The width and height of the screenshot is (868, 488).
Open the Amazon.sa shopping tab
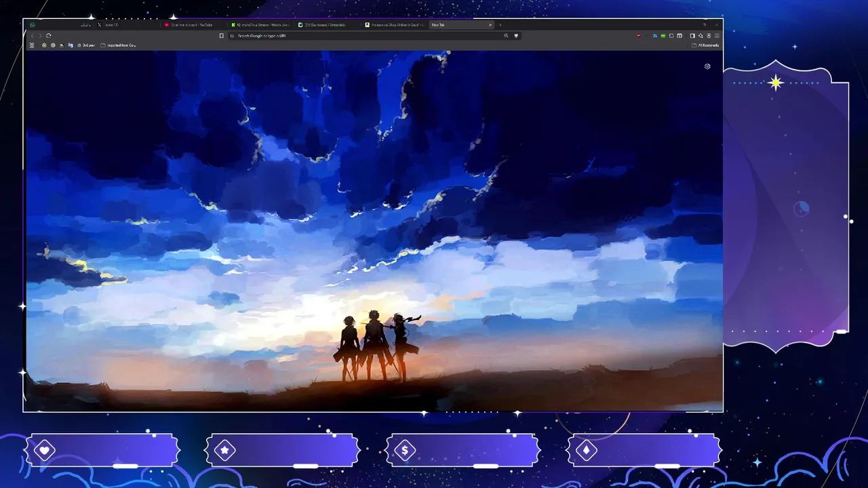(394, 25)
